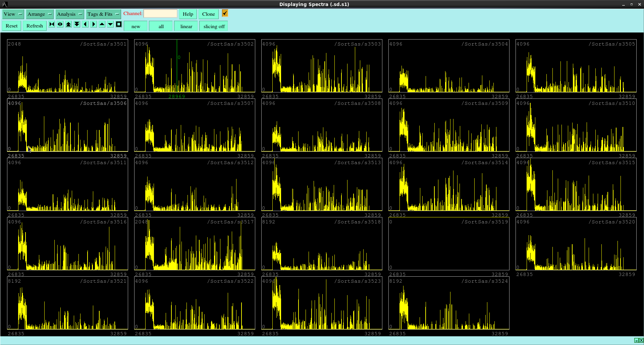Select spectrum /SortSas/s3509 panel
Screen dimensions: 644x345
[449, 125]
